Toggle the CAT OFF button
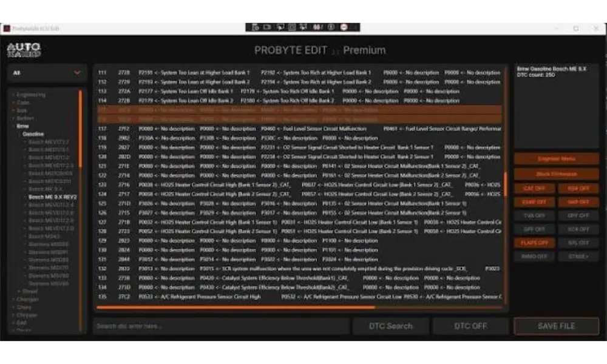Image resolution: width=607 pixels, height=364 pixels. [534, 189]
